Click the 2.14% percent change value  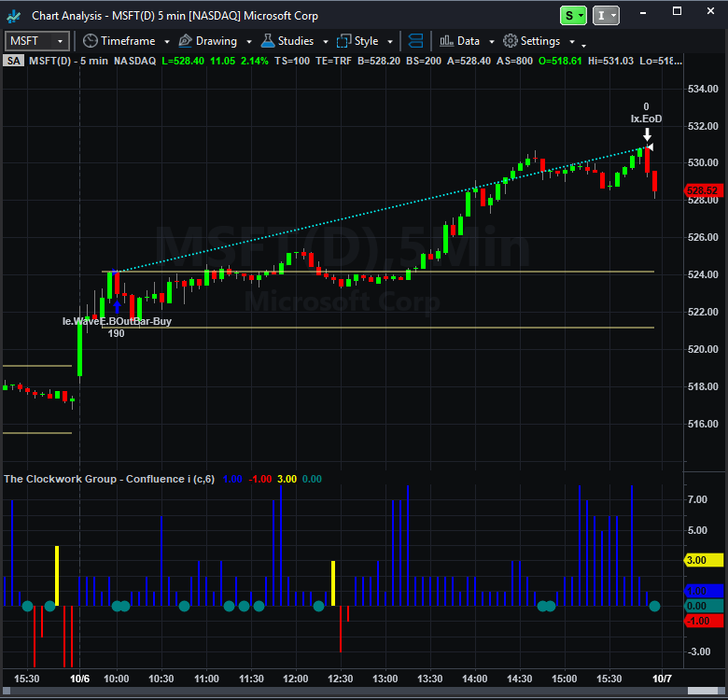255,61
